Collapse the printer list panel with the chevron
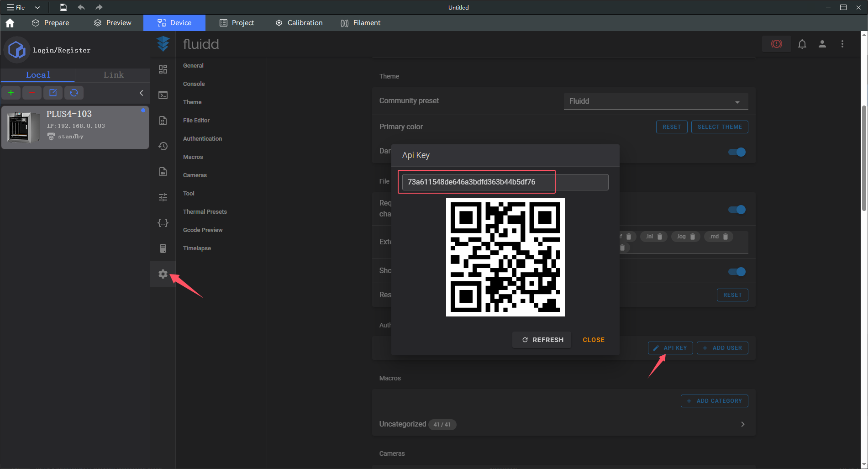Viewport: 868px width, 469px height. pyautogui.click(x=142, y=93)
